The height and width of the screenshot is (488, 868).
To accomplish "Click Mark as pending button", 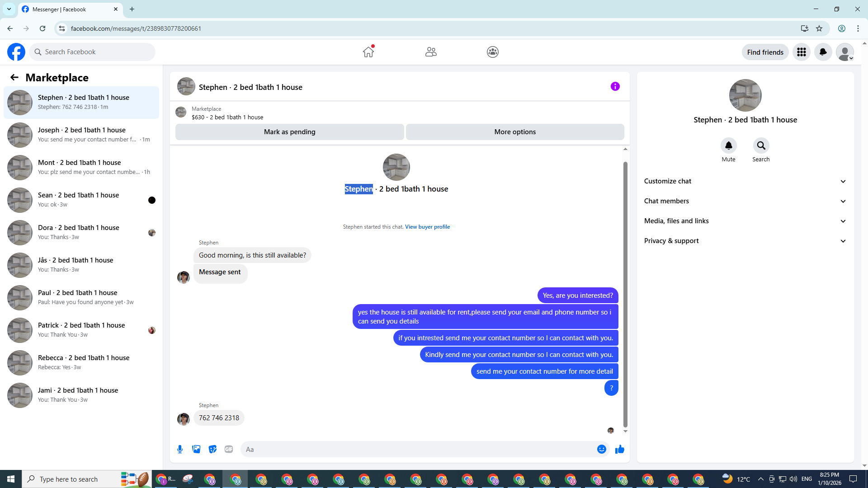I will click(x=289, y=132).
